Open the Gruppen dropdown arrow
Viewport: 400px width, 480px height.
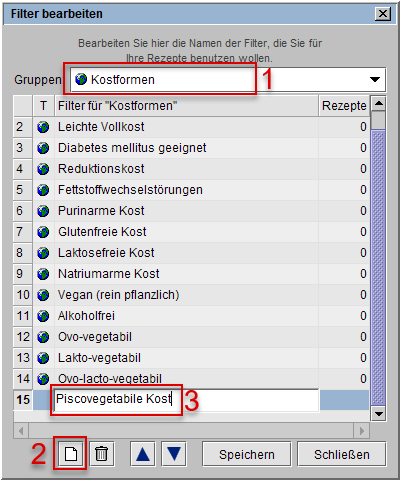375,80
